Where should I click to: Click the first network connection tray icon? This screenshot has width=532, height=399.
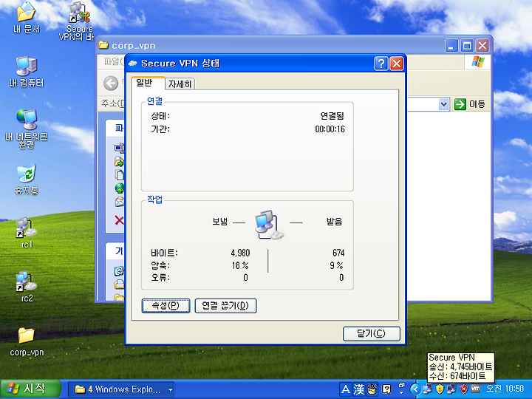428,389
